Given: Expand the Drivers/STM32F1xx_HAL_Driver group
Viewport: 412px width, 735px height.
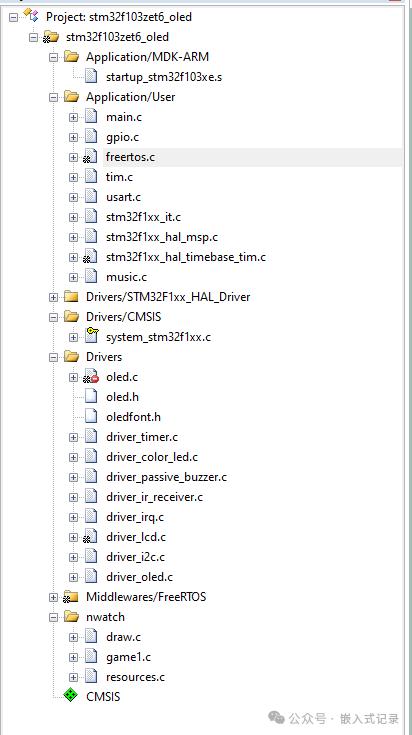Looking at the screenshot, I should pos(53,297).
